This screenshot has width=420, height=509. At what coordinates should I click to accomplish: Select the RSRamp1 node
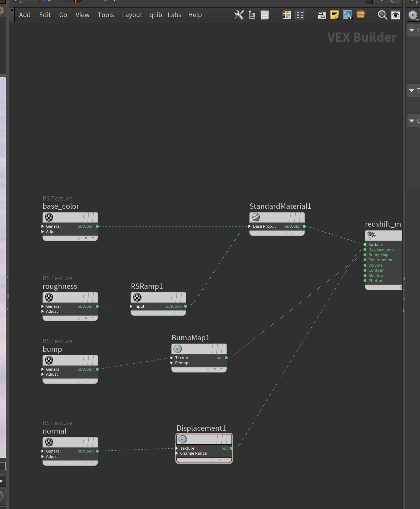pyautogui.click(x=158, y=297)
